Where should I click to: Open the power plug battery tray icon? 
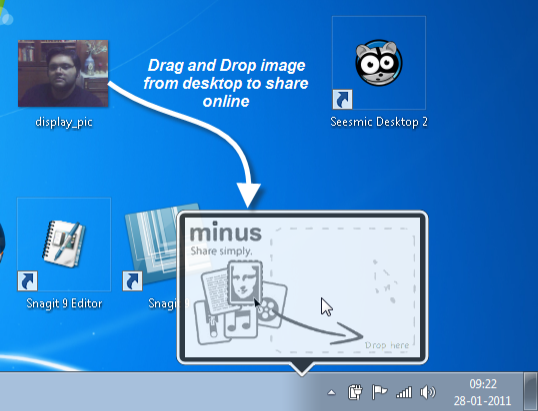355,392
